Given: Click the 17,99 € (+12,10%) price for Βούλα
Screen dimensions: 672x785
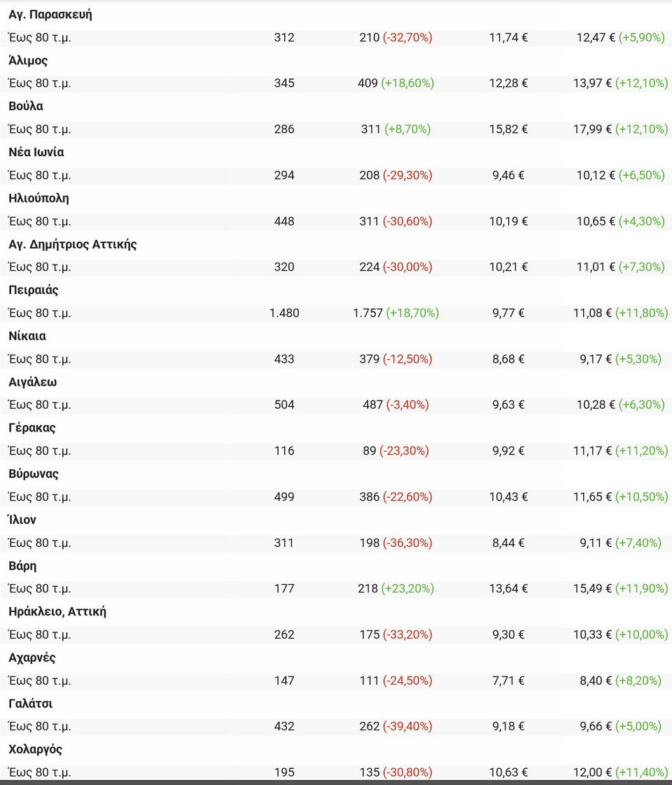Looking at the screenshot, I should click(620, 130).
